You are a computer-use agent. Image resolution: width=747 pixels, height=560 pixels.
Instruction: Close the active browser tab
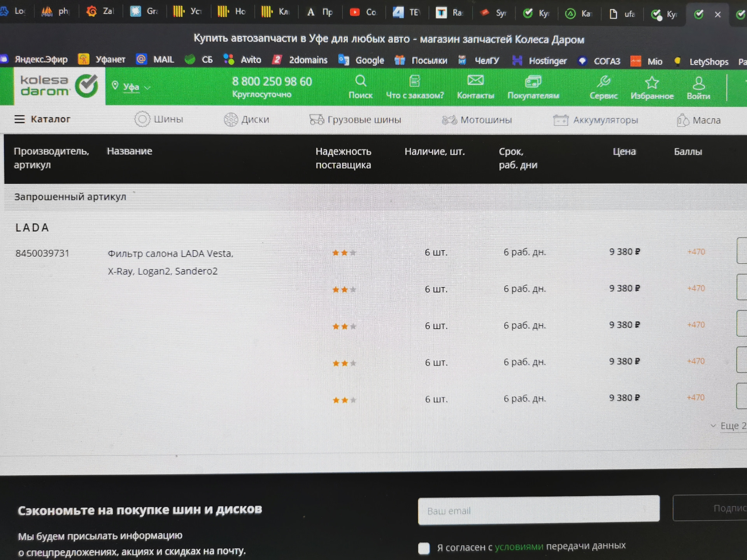click(718, 15)
